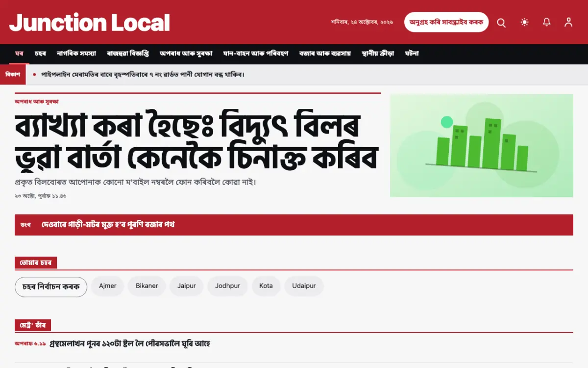This screenshot has height=368, width=588.
Task: Open the search icon in header
Action: [501, 23]
